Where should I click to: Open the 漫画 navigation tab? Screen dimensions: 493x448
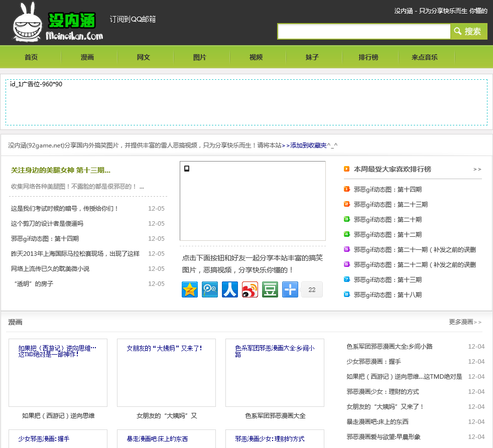point(87,57)
